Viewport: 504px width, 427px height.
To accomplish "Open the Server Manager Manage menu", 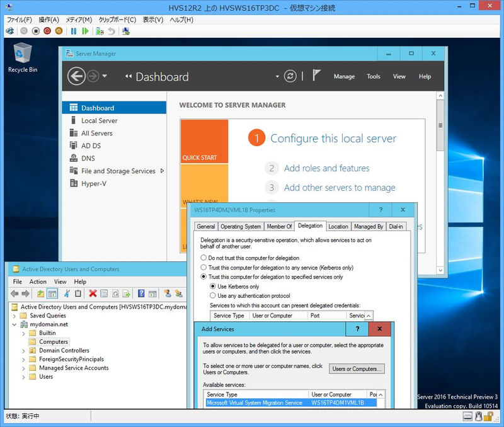I will pyautogui.click(x=344, y=76).
